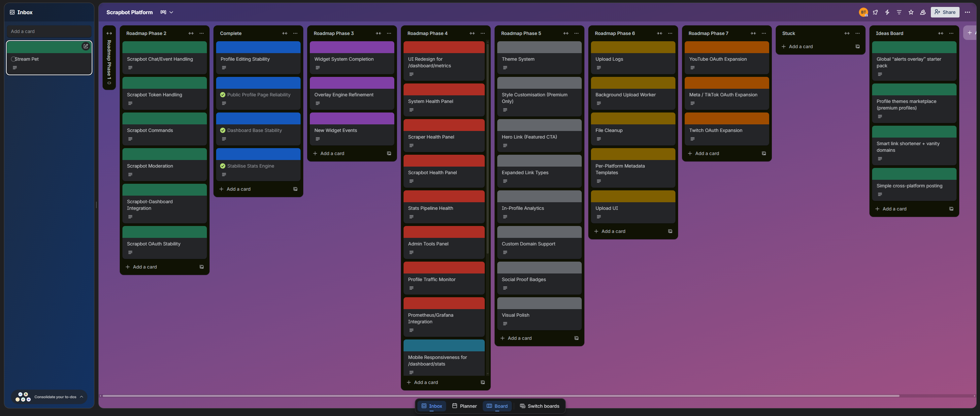
Task: Click Switch boards button
Action: click(539, 406)
